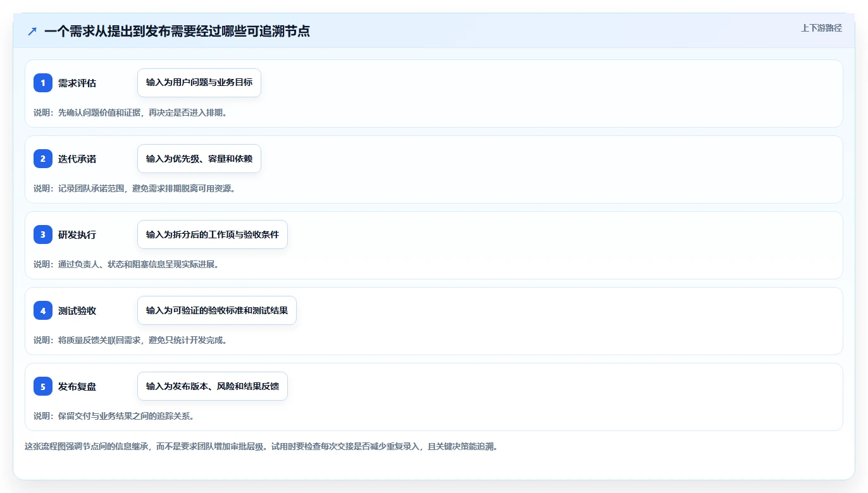This screenshot has height=493, width=868.
Task: Click the chip 输入为拆分后的工作项与验收条件
Action: pyautogui.click(x=213, y=234)
